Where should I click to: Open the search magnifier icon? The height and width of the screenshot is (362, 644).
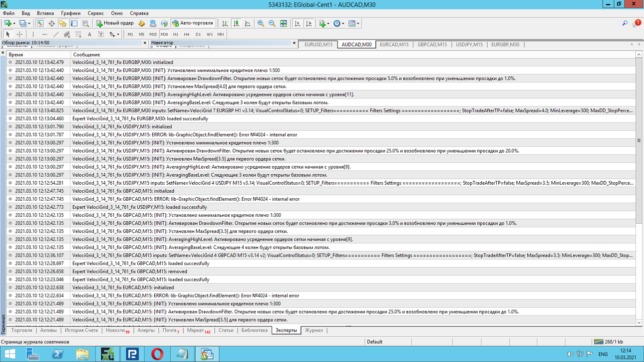coord(625,23)
